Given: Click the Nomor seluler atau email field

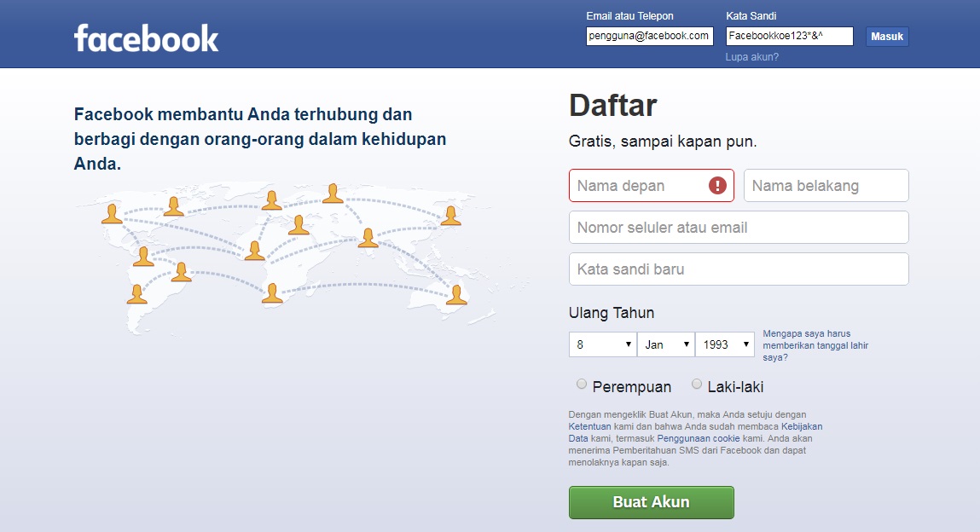Looking at the screenshot, I should pyautogui.click(x=738, y=227).
